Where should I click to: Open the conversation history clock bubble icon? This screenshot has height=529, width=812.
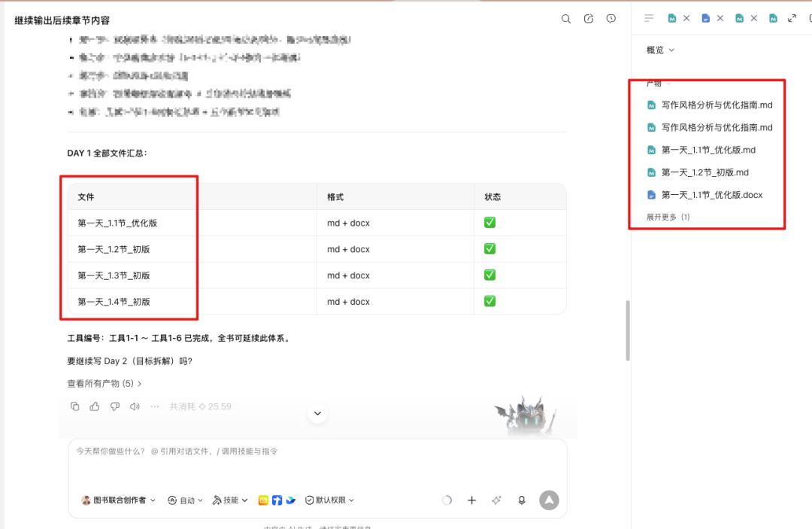pos(611,19)
